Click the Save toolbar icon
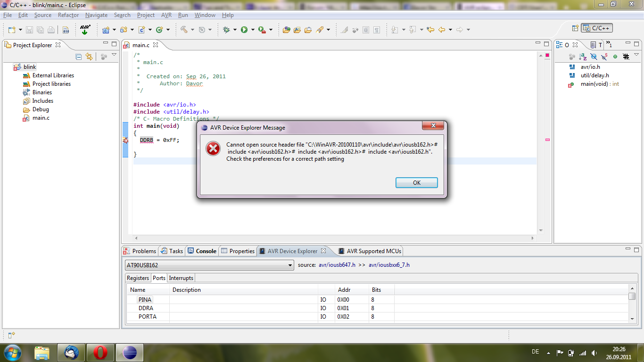This screenshot has width=644, height=362. point(29,30)
